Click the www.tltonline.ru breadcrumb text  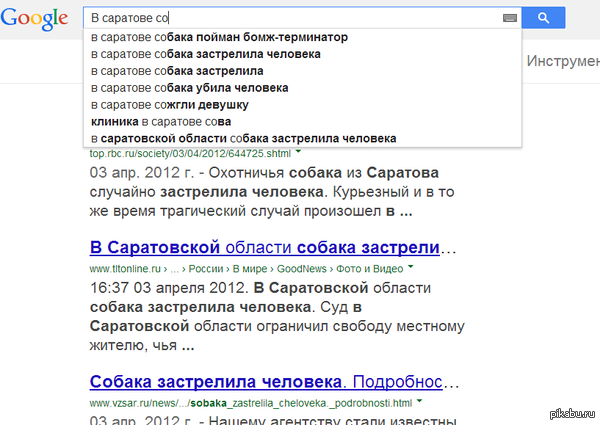click(x=246, y=269)
